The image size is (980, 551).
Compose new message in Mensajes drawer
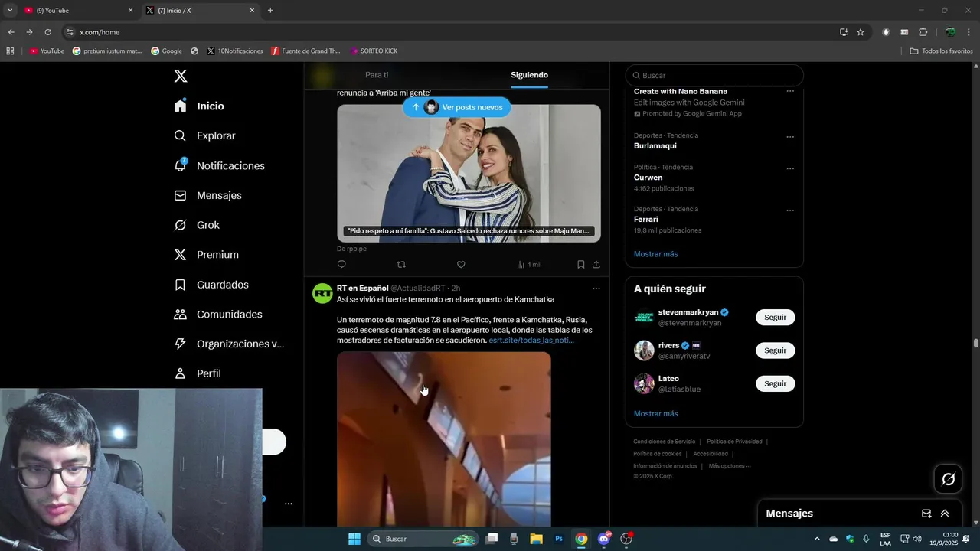926,514
